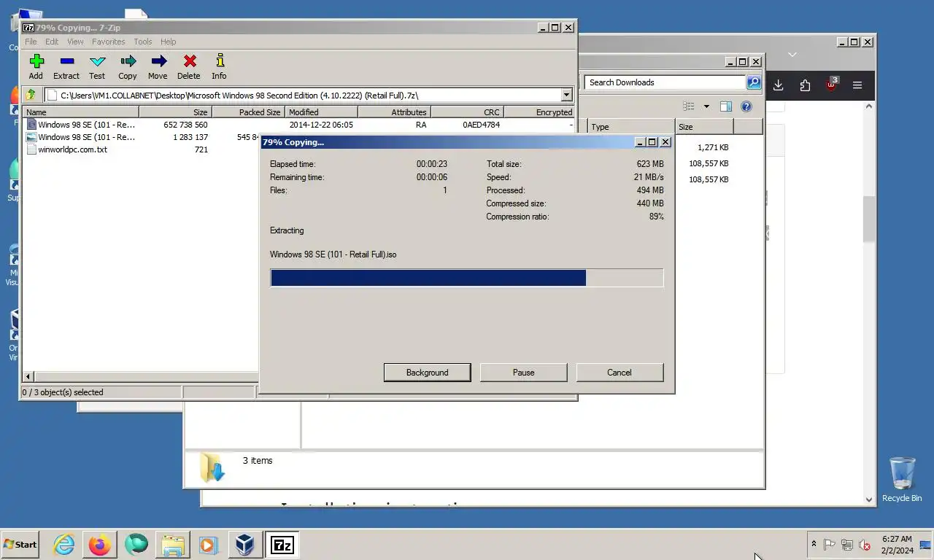Click the 7-Zip horizontal scrollbar left arrow
Viewport: 934px width, 560px height.
tap(28, 377)
